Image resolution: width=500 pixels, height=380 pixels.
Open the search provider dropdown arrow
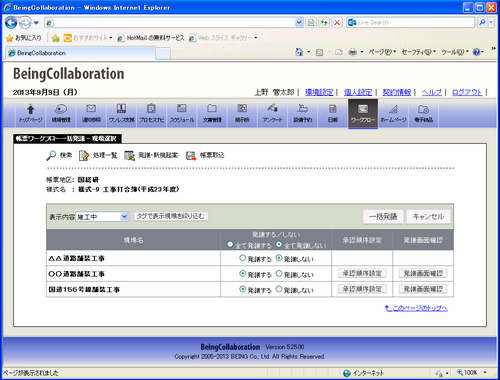point(491,22)
